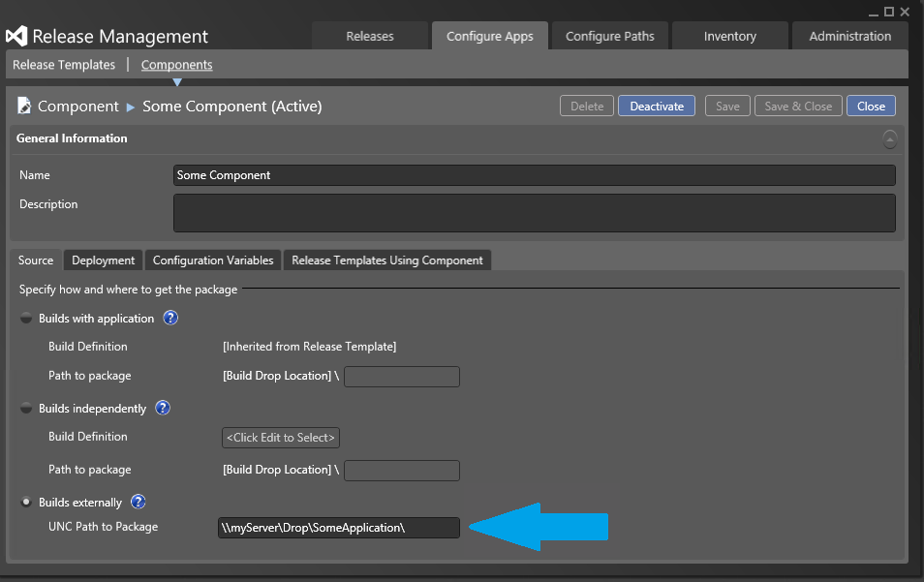Select the Builds independently radio button

[x=26, y=408]
